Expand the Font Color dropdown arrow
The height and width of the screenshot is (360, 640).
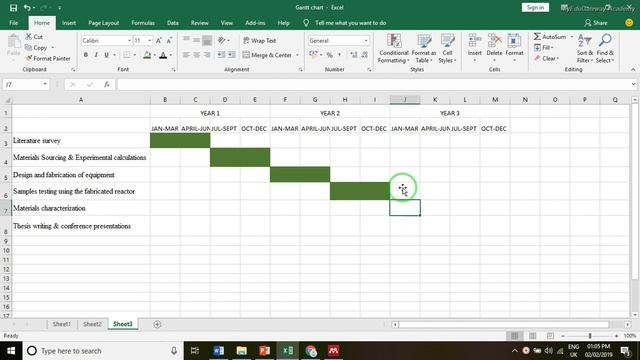pyautogui.click(x=171, y=55)
